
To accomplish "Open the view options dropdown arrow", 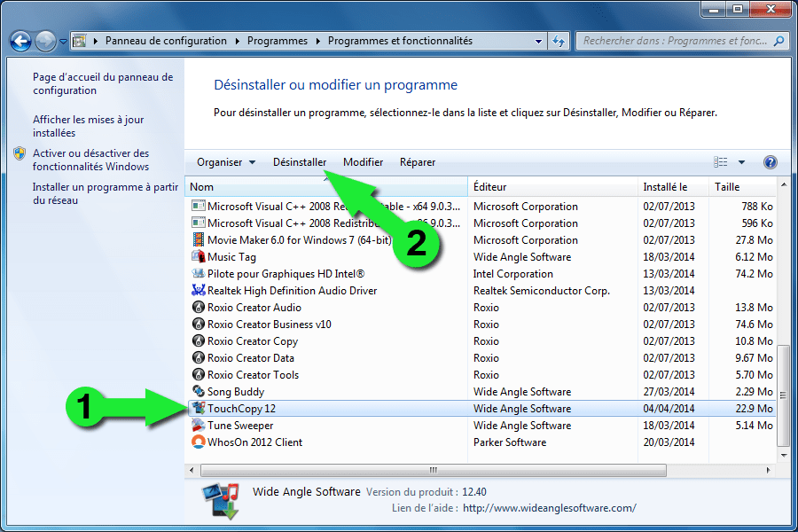I will [x=741, y=162].
